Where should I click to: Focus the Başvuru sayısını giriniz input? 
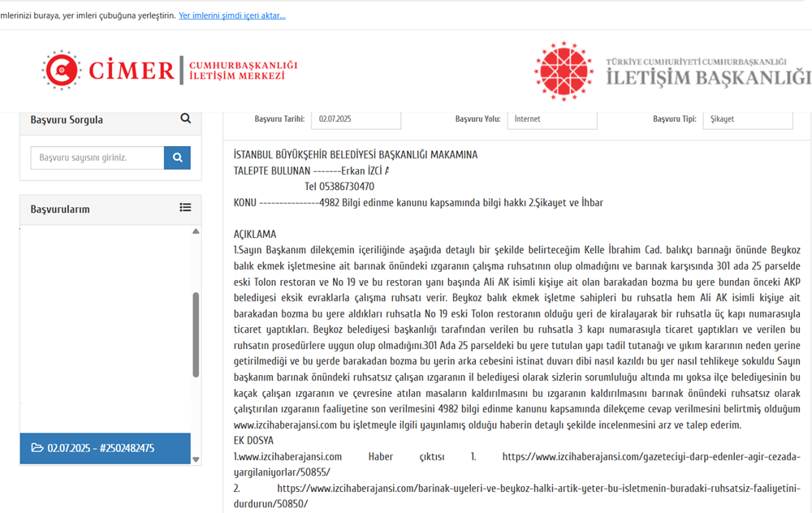[97, 157]
